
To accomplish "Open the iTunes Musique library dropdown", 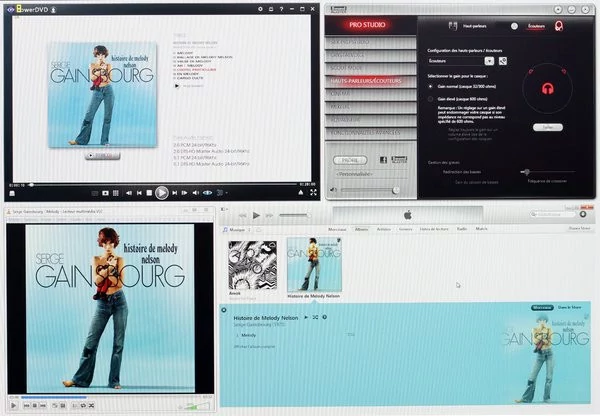I will [237, 230].
